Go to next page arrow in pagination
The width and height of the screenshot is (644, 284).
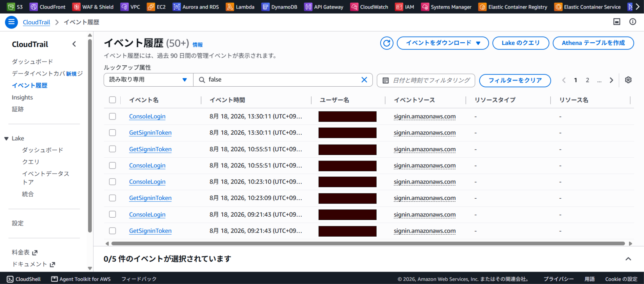[x=611, y=80]
